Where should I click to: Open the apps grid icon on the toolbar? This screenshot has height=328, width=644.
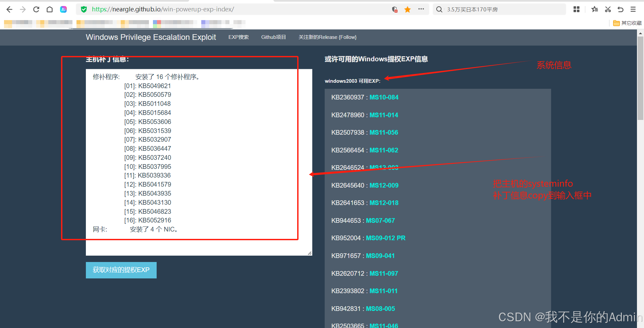click(x=576, y=9)
